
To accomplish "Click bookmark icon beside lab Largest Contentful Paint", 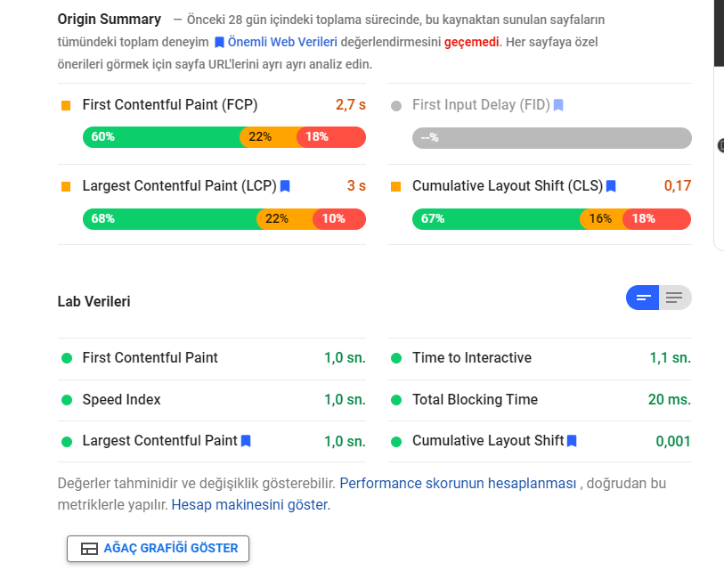I will pyautogui.click(x=246, y=441).
